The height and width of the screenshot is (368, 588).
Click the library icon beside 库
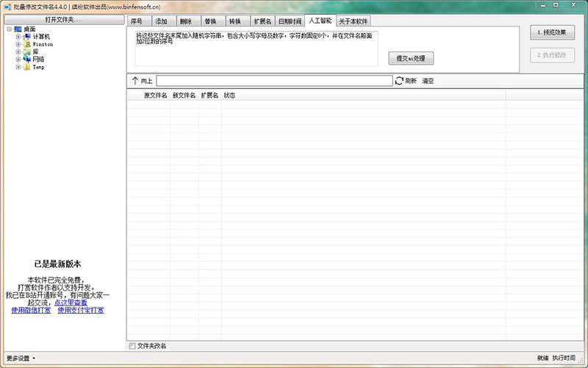tap(26, 52)
